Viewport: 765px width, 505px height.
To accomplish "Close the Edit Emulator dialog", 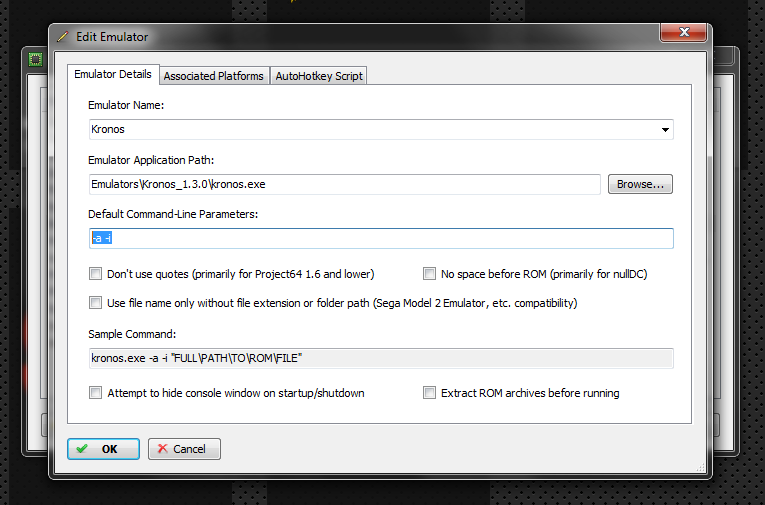I will [684, 32].
